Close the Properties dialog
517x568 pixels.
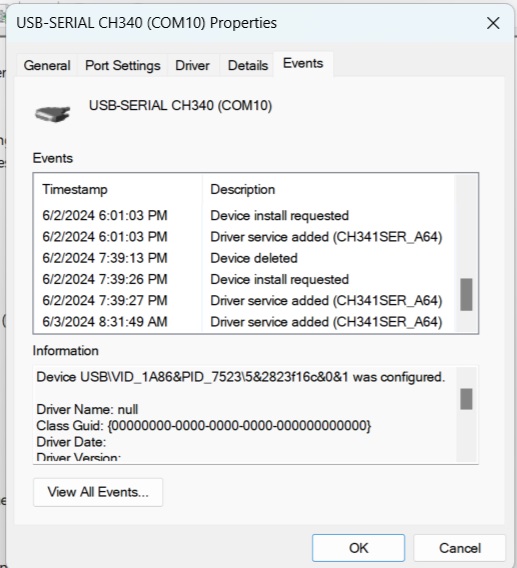[493, 24]
